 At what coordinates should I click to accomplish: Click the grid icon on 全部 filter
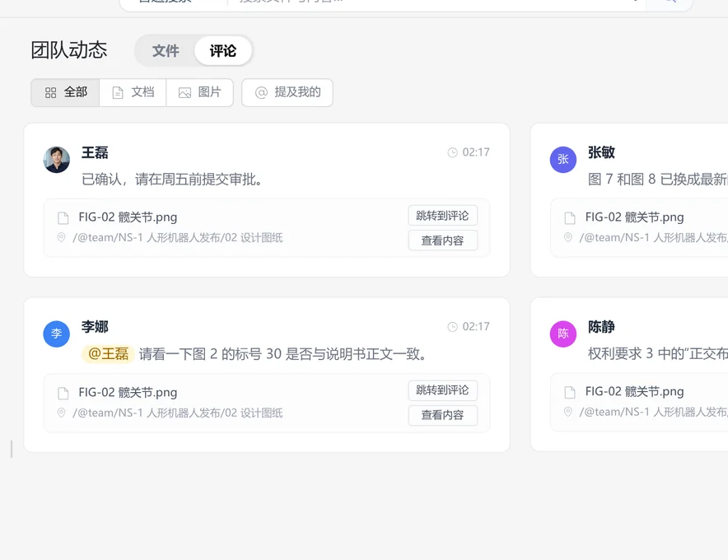coord(50,93)
